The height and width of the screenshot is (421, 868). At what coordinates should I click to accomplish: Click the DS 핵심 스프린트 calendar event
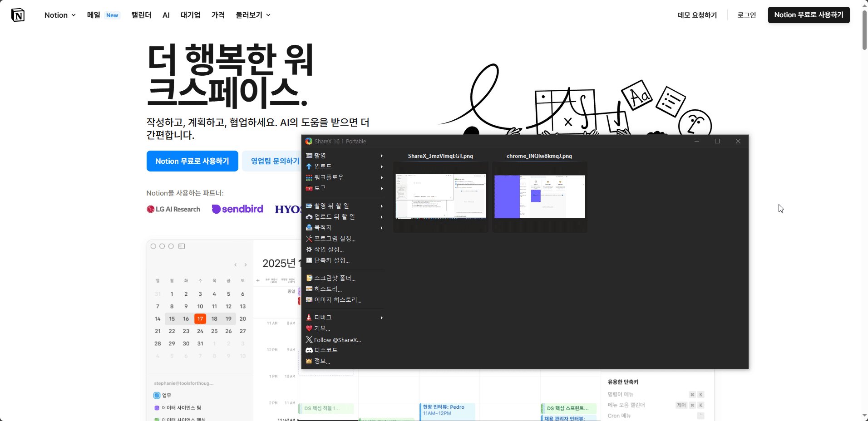(x=568, y=408)
